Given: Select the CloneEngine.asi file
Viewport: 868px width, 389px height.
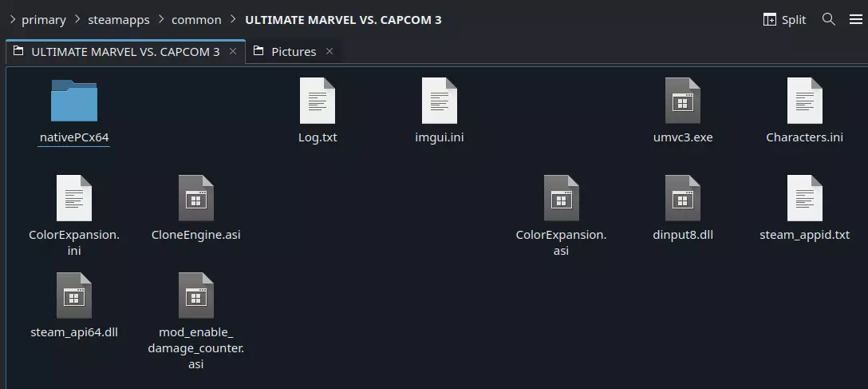Looking at the screenshot, I should coord(195,199).
